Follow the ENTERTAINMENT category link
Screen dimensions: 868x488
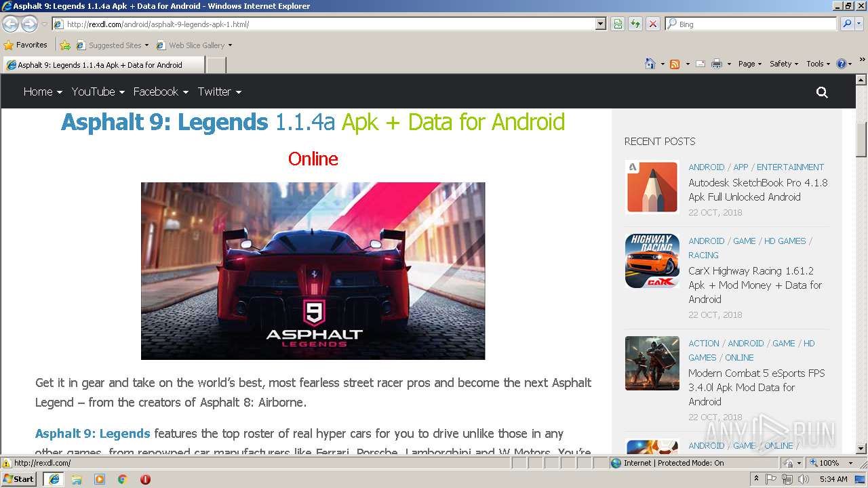click(790, 167)
